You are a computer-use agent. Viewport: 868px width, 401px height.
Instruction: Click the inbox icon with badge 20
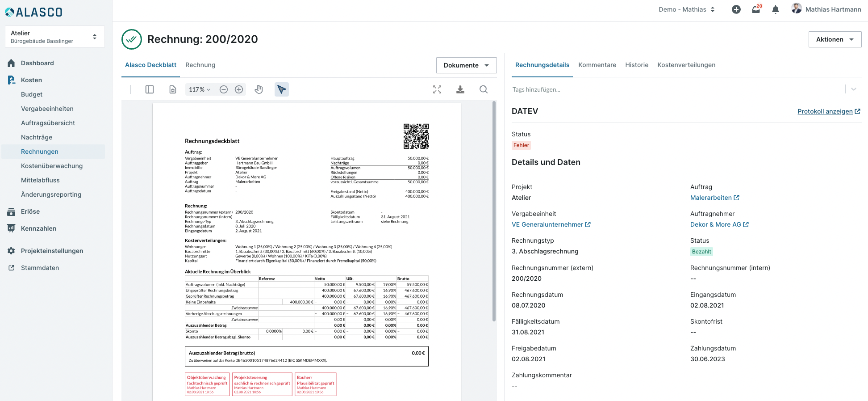point(756,9)
